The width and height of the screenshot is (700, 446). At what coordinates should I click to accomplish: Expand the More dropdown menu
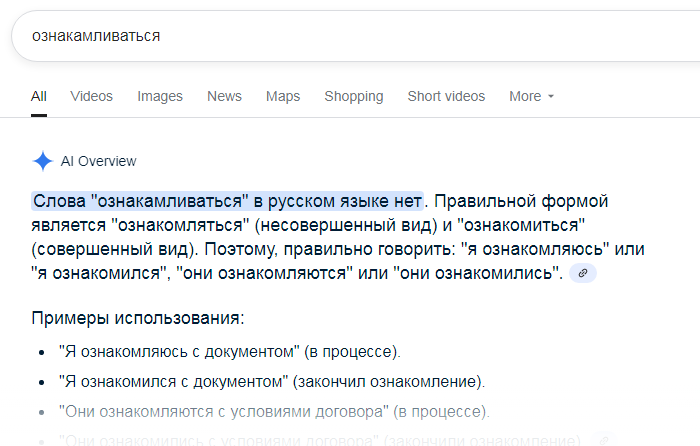pyautogui.click(x=531, y=96)
